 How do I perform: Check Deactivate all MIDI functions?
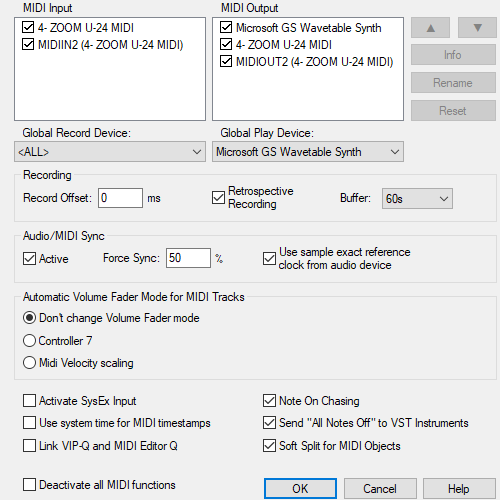tap(29, 485)
